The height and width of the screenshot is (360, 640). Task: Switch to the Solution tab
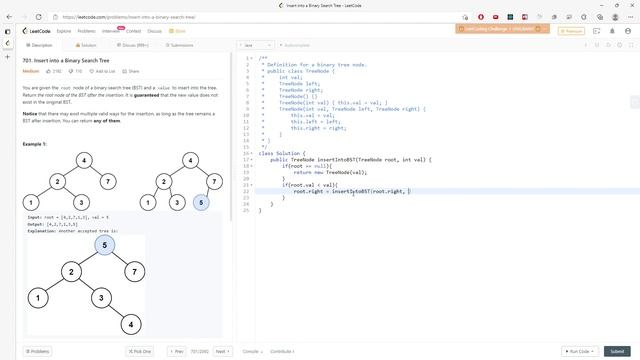pos(86,45)
